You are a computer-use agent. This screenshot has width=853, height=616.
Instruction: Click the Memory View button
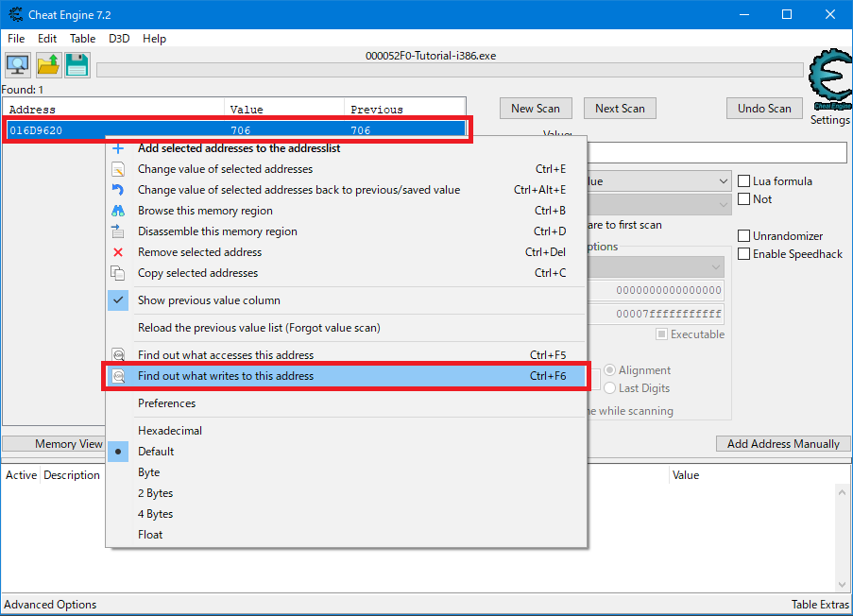tap(54, 444)
